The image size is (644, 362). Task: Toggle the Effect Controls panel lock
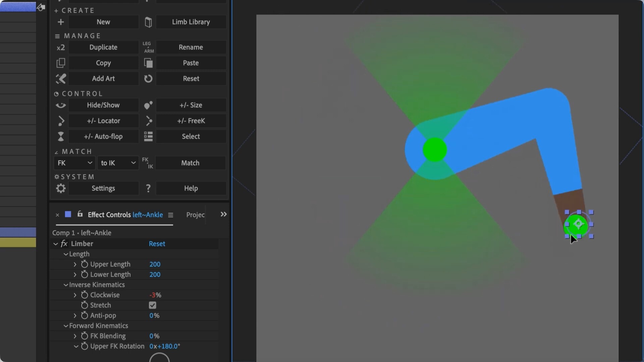point(80,214)
